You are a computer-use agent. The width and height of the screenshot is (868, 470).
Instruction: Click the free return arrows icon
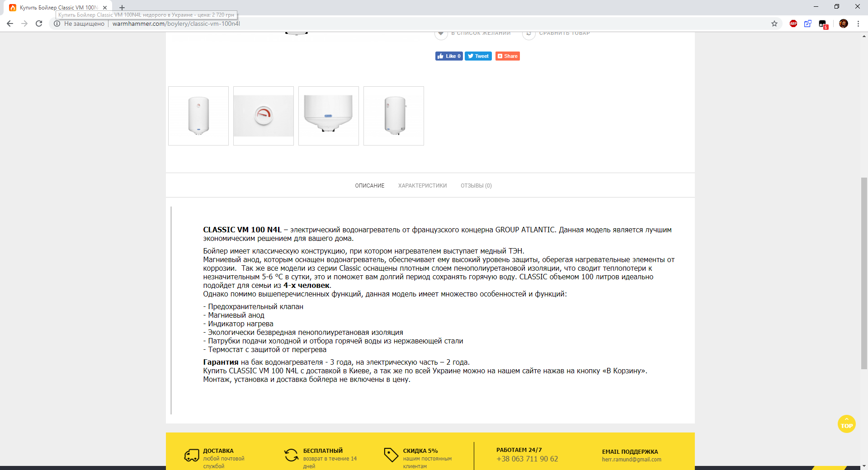click(291, 455)
